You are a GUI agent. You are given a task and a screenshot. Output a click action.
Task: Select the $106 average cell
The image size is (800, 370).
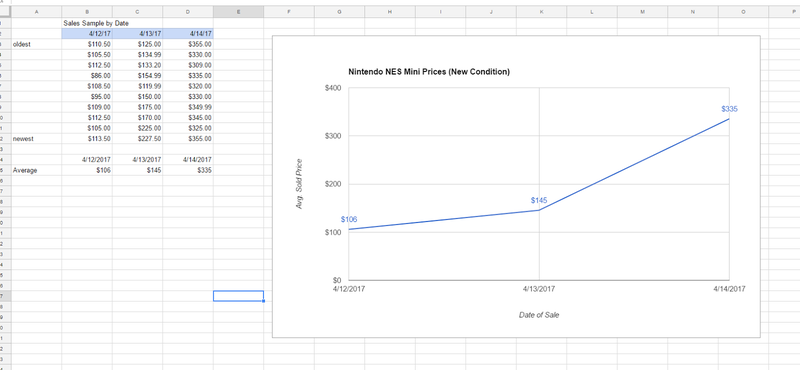(87, 170)
